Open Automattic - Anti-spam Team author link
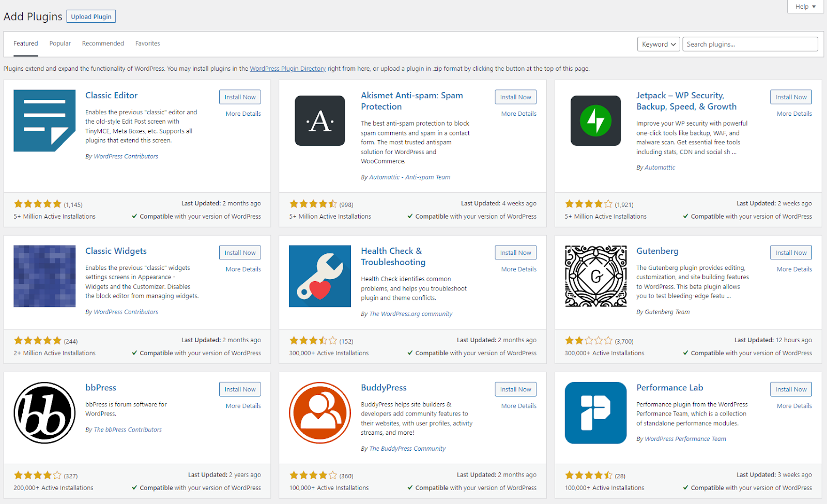 (x=409, y=177)
